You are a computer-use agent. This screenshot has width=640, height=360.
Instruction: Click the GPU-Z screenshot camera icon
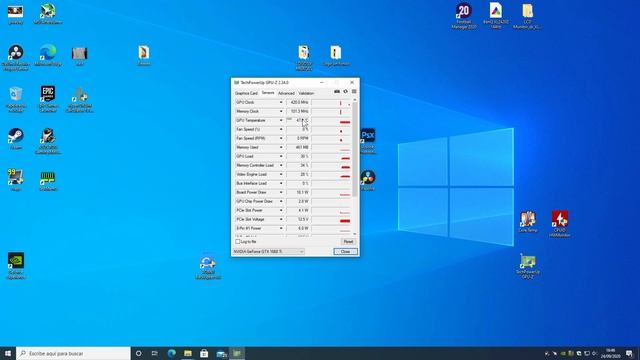pyautogui.click(x=337, y=91)
